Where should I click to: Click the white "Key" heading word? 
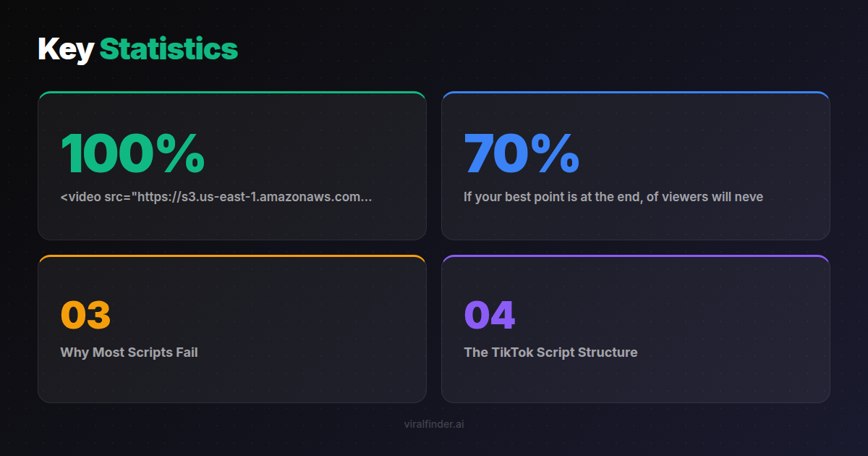pos(66,49)
